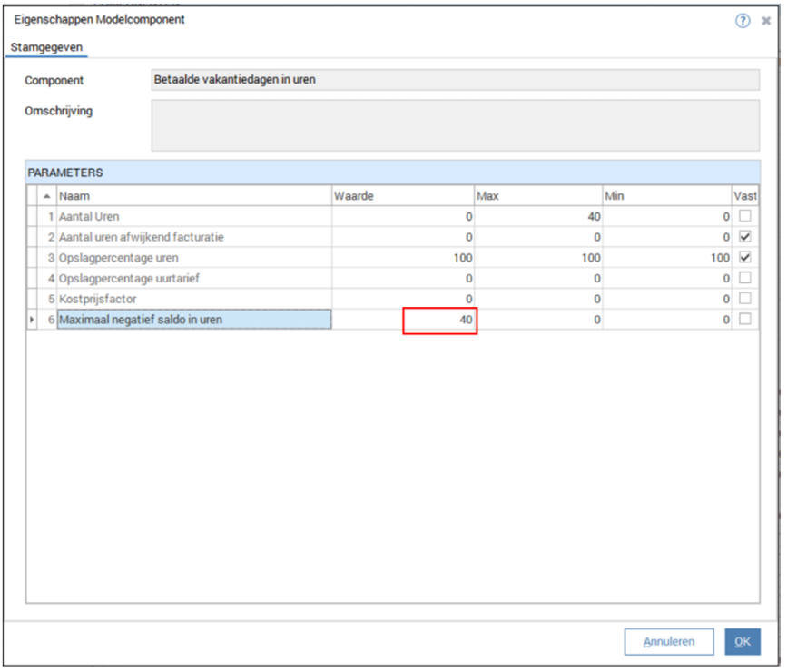Click the row indicator arrow for row 6
This screenshot has height=672, width=787.
[33, 320]
